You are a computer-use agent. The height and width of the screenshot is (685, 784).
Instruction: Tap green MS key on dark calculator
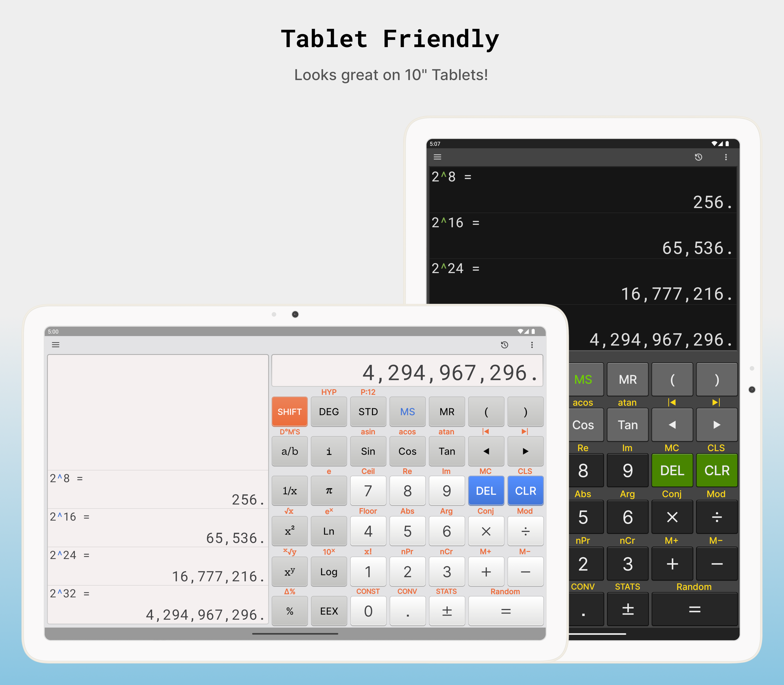click(586, 380)
